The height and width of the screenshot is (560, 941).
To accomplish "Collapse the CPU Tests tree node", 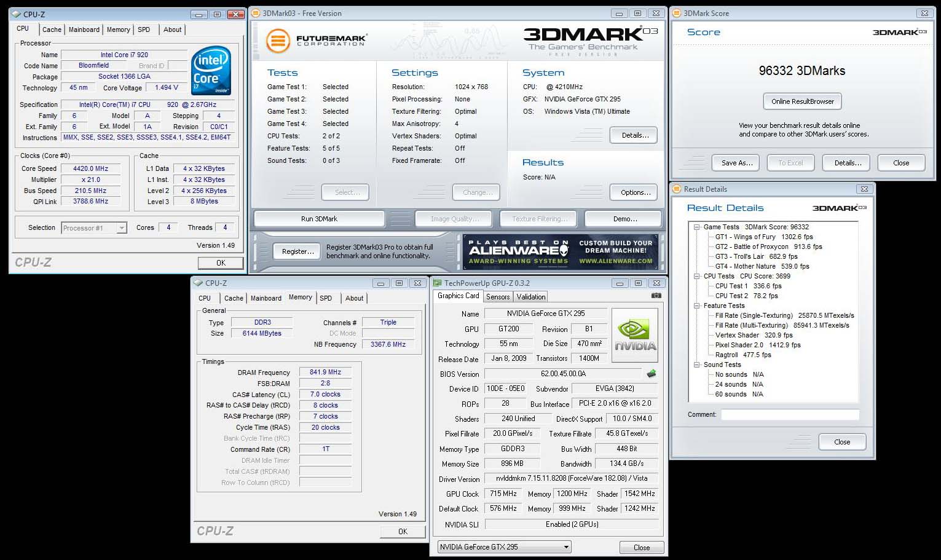I will pos(697,276).
